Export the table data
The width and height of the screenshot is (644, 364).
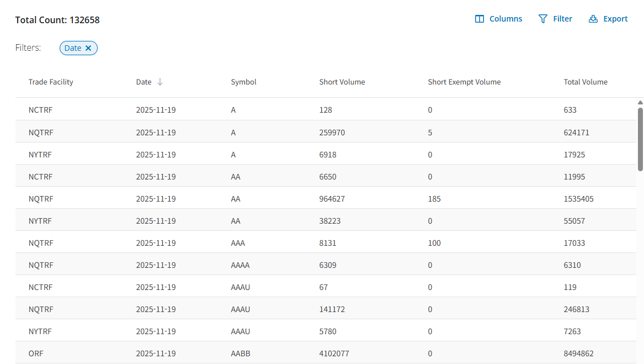(608, 19)
